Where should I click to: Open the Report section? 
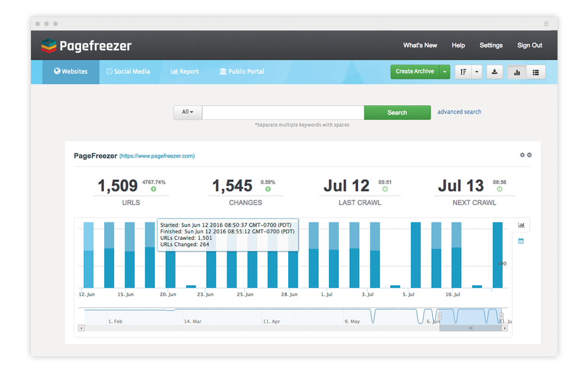[x=185, y=72]
